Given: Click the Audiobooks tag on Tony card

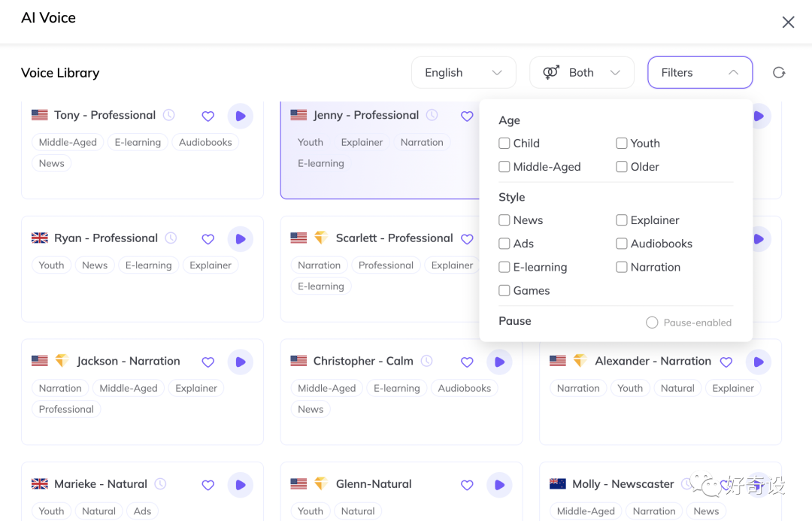Looking at the screenshot, I should (x=205, y=142).
